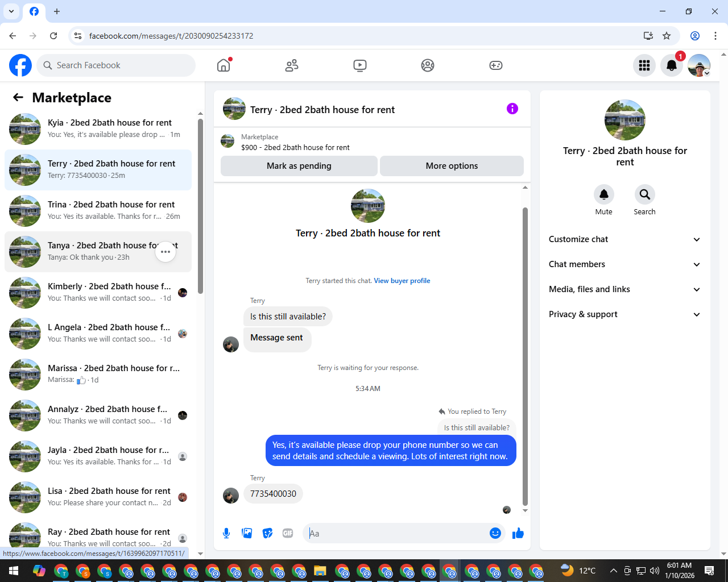This screenshot has width=728, height=582.
Task: Open the View buyer profile link
Action: (x=402, y=281)
